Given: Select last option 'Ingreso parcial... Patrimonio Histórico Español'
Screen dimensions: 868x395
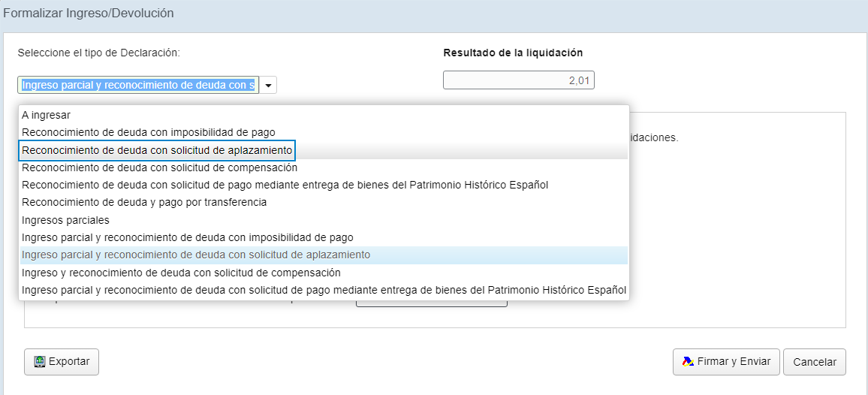Looking at the screenshot, I should [324, 291].
